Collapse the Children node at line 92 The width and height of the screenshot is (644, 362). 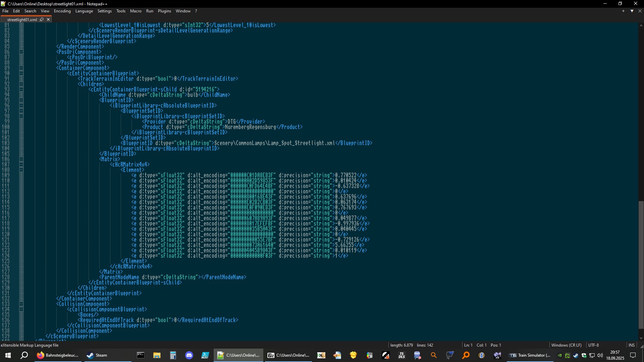[x=21, y=84]
